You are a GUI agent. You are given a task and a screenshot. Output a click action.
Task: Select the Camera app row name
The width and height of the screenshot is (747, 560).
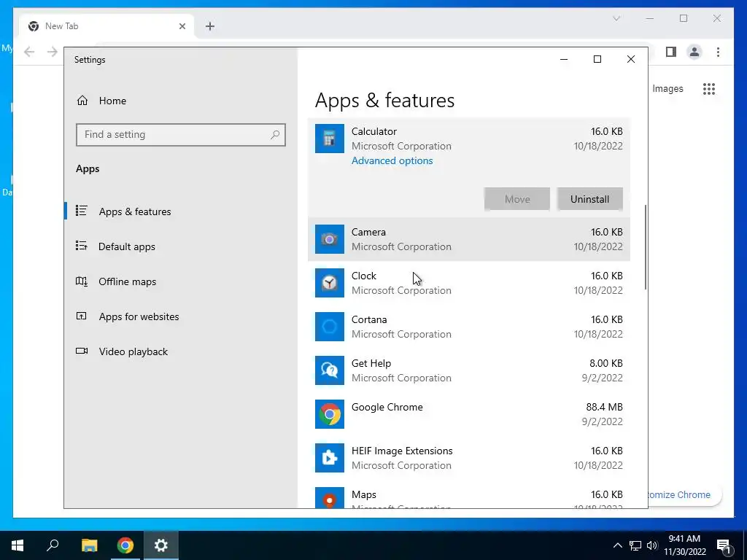[x=368, y=232]
